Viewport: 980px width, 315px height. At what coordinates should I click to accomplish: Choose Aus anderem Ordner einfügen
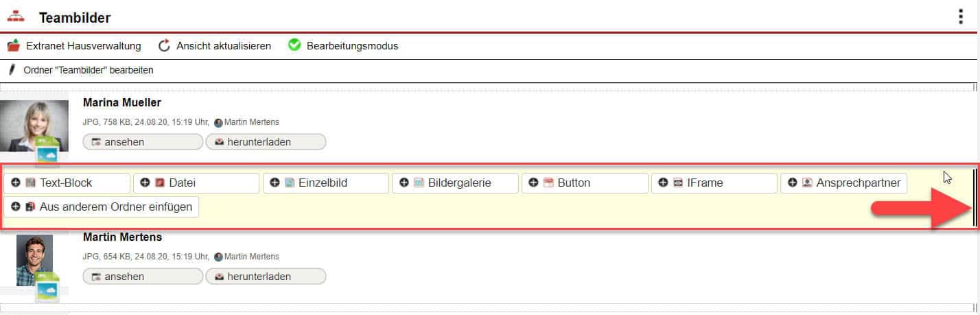(x=101, y=207)
